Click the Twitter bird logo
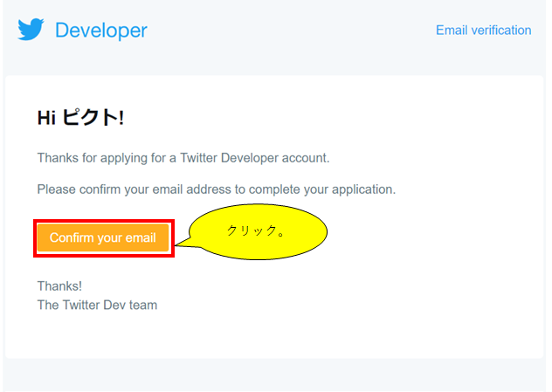This screenshot has height=392, width=552. click(31, 29)
